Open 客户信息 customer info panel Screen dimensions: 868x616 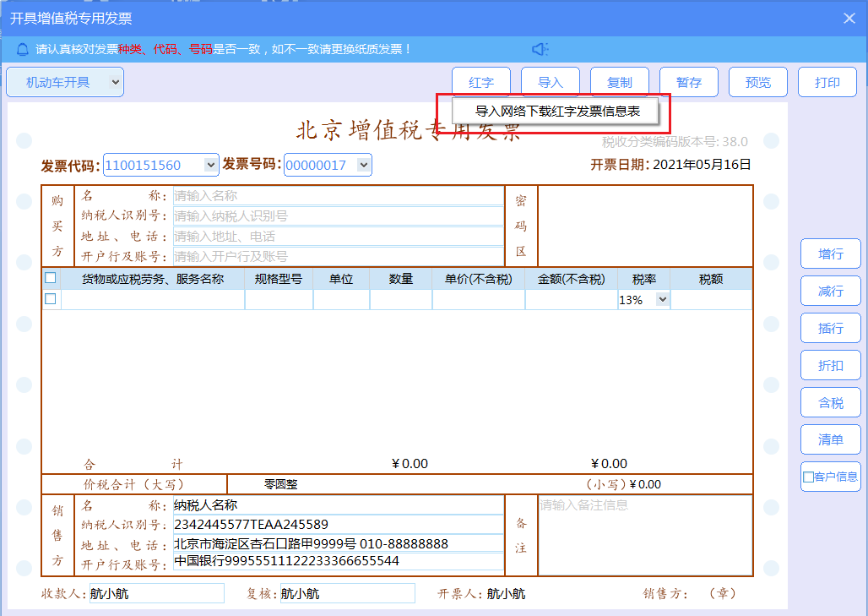pyautogui.click(x=830, y=477)
